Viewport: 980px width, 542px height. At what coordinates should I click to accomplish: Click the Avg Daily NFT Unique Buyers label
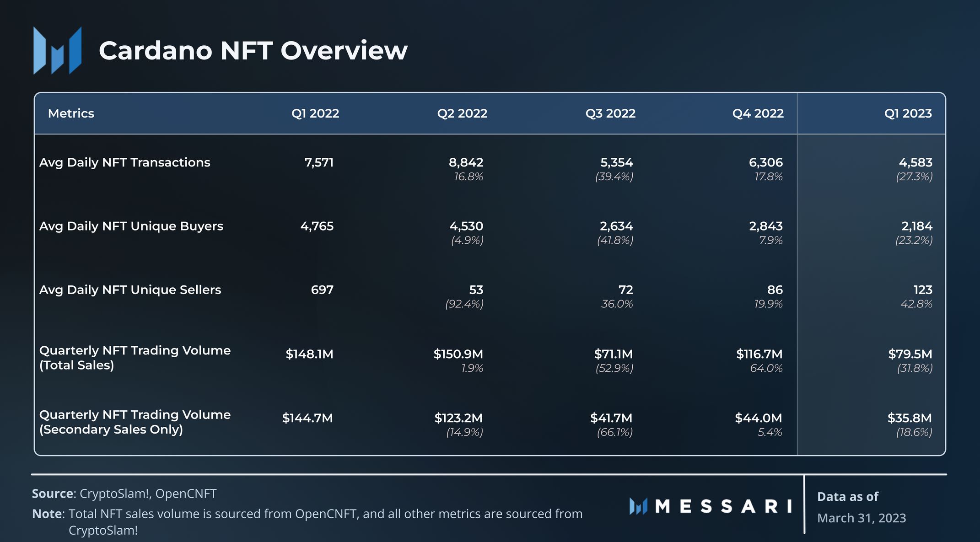(131, 226)
